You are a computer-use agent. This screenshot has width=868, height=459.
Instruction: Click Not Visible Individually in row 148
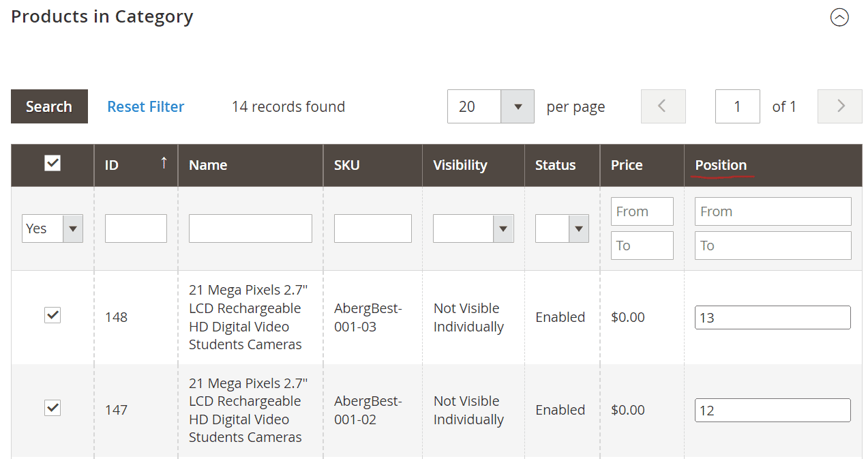pos(469,317)
